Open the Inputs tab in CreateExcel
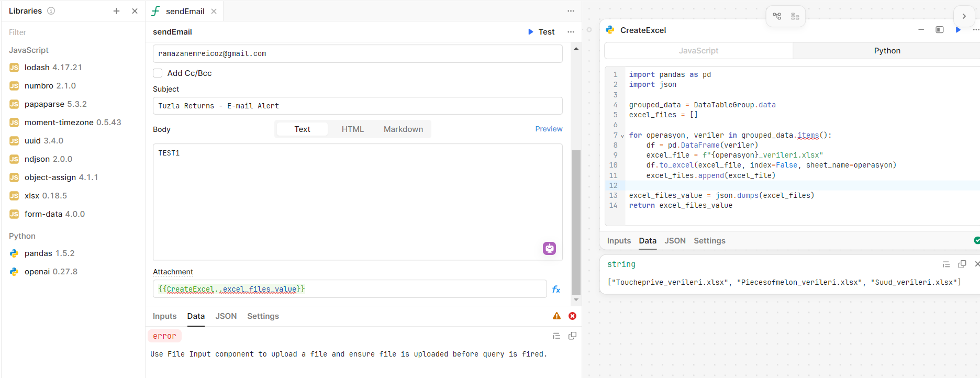This screenshot has height=378, width=980. pyautogui.click(x=619, y=241)
